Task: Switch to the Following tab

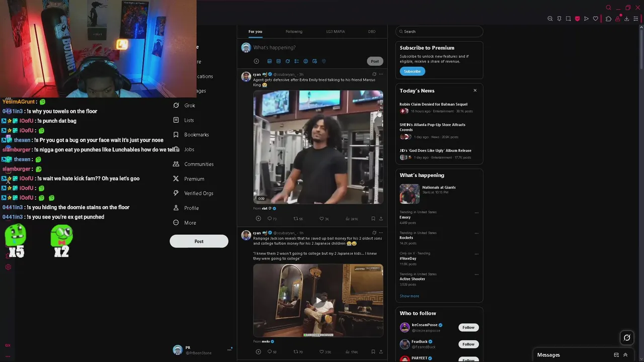Action: [294, 32]
